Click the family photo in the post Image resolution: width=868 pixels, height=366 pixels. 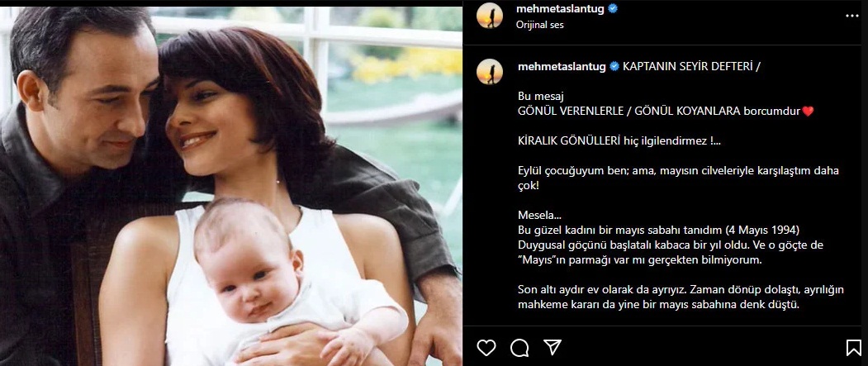click(231, 186)
